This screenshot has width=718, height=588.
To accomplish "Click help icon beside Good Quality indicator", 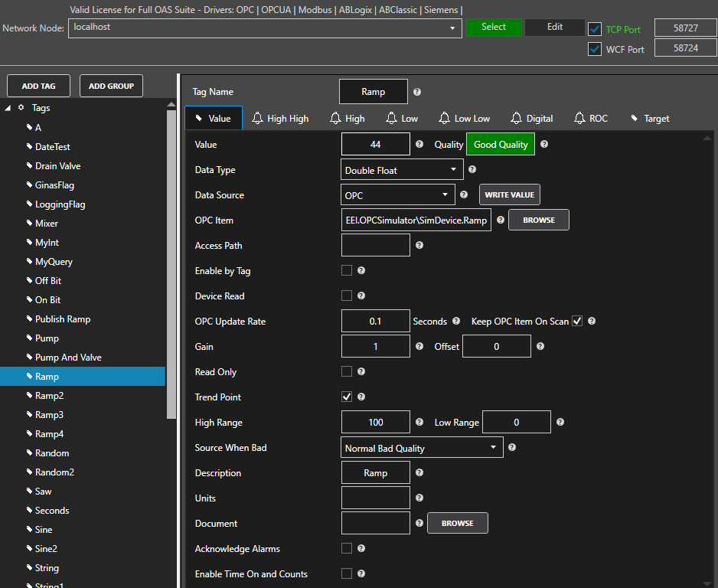I will (x=544, y=144).
